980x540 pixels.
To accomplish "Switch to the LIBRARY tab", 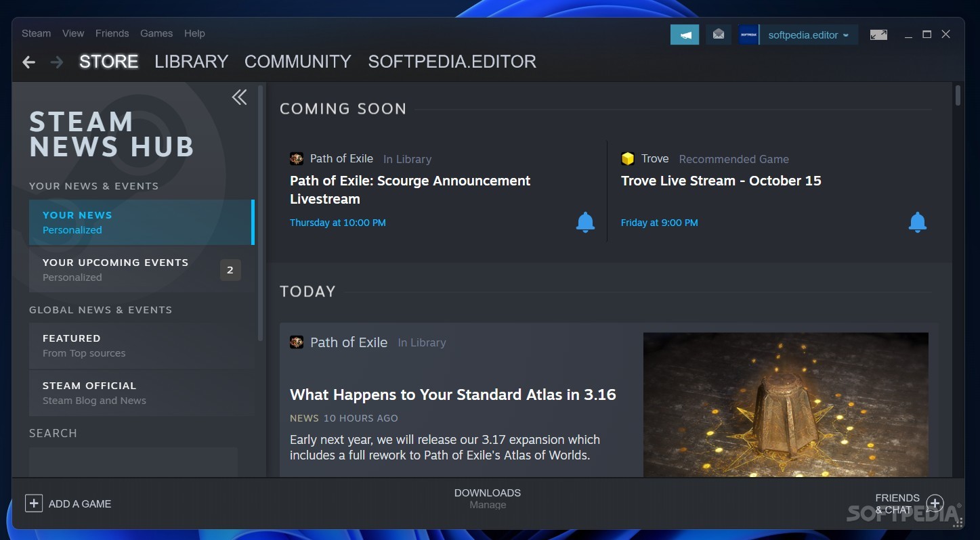I will pyautogui.click(x=191, y=62).
